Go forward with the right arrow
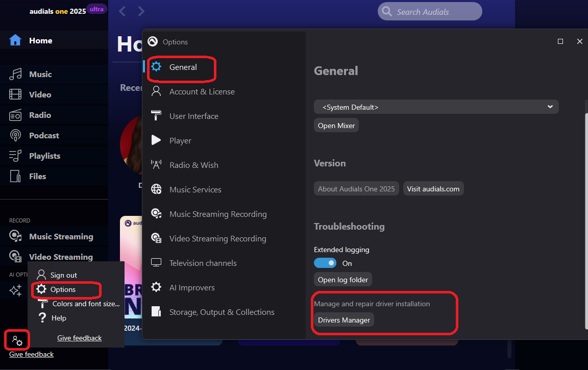This screenshot has height=370, width=588. pos(141,11)
